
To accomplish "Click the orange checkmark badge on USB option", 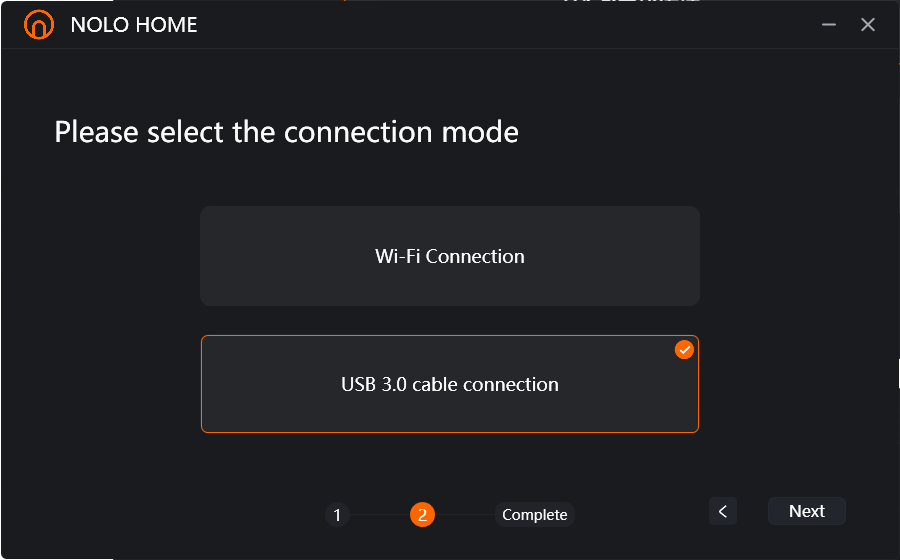I will (684, 349).
